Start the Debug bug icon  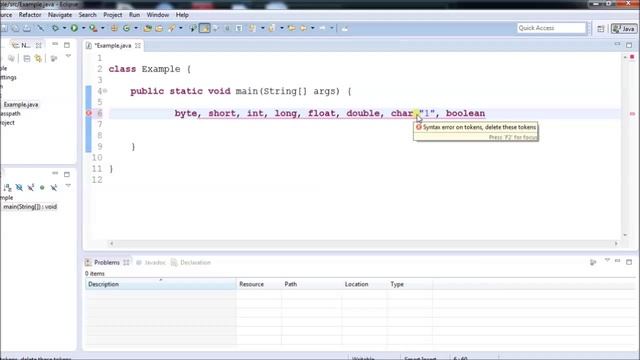pyautogui.click(x=55, y=28)
